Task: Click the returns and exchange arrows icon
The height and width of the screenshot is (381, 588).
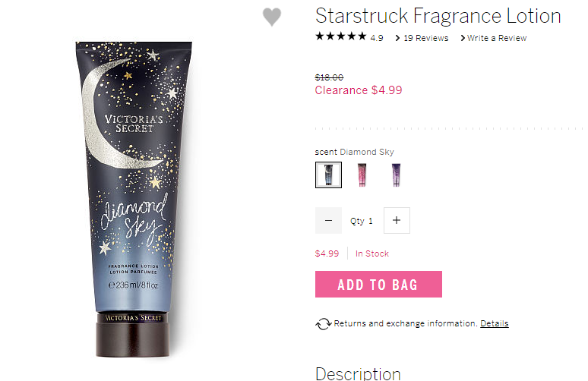Action: pos(323,323)
